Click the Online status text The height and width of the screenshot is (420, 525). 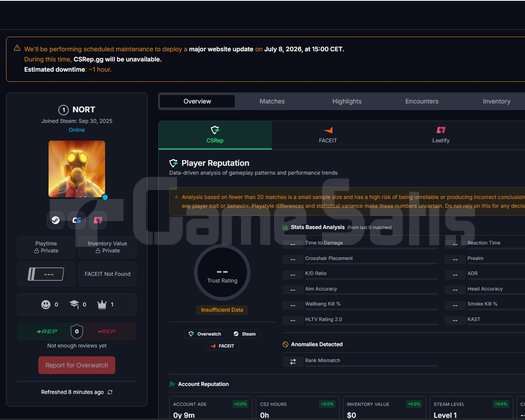(x=77, y=130)
